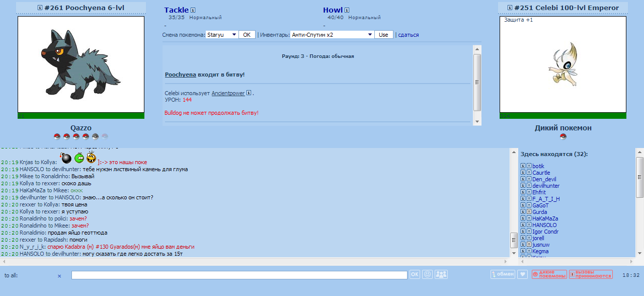Click the heart icon in bottom bar

coord(523,274)
